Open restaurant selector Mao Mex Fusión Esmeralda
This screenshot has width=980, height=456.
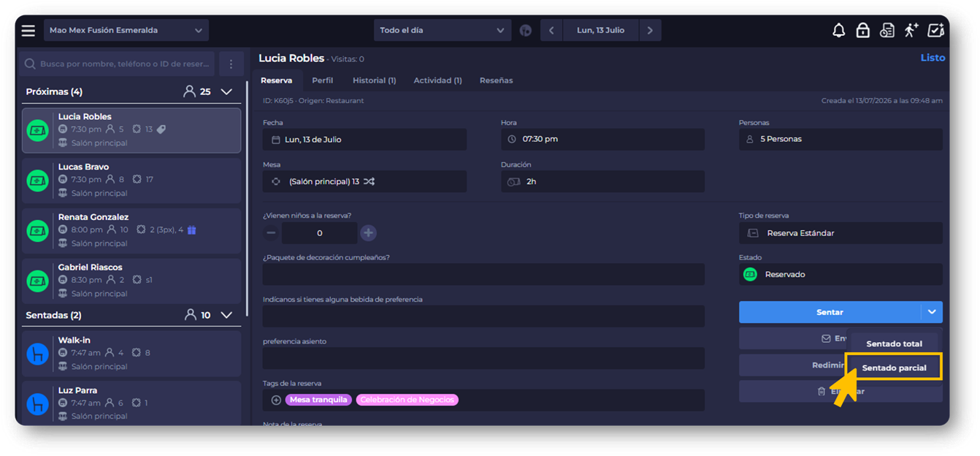126,31
